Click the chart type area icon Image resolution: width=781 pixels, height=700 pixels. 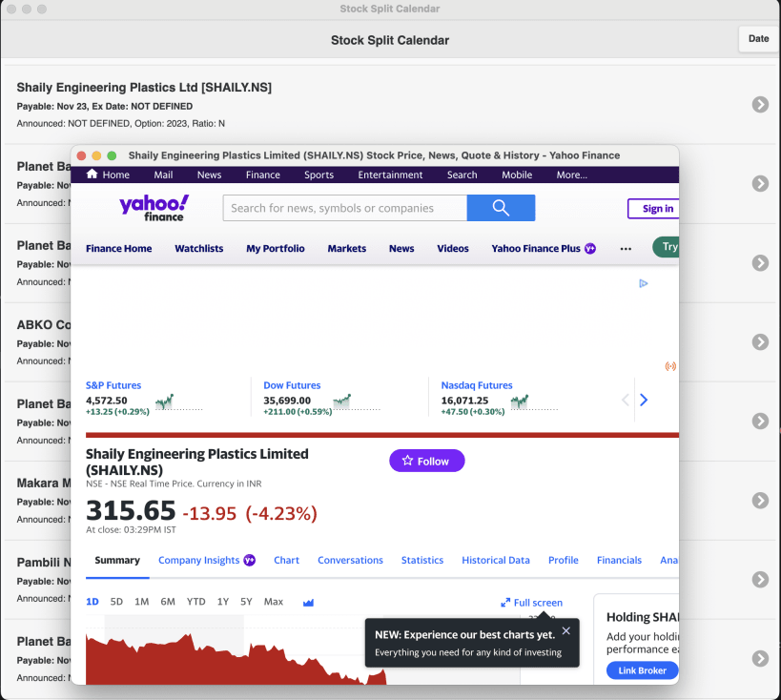[x=308, y=603]
